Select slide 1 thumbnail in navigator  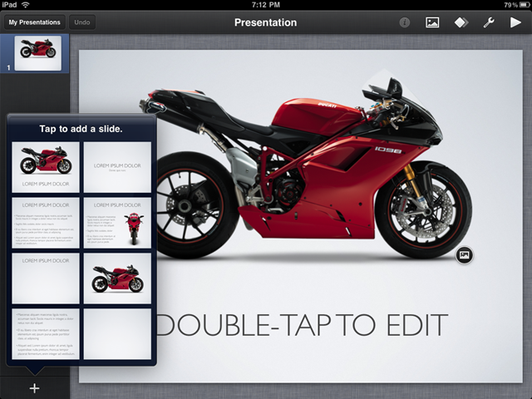click(38, 53)
